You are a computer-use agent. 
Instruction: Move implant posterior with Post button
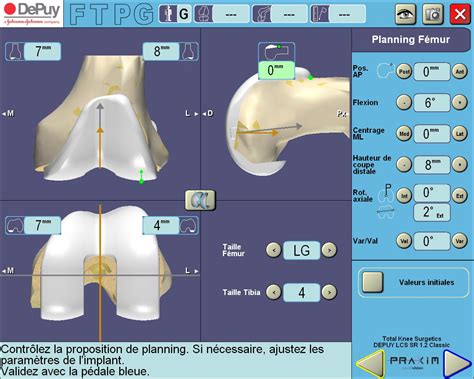click(x=404, y=71)
